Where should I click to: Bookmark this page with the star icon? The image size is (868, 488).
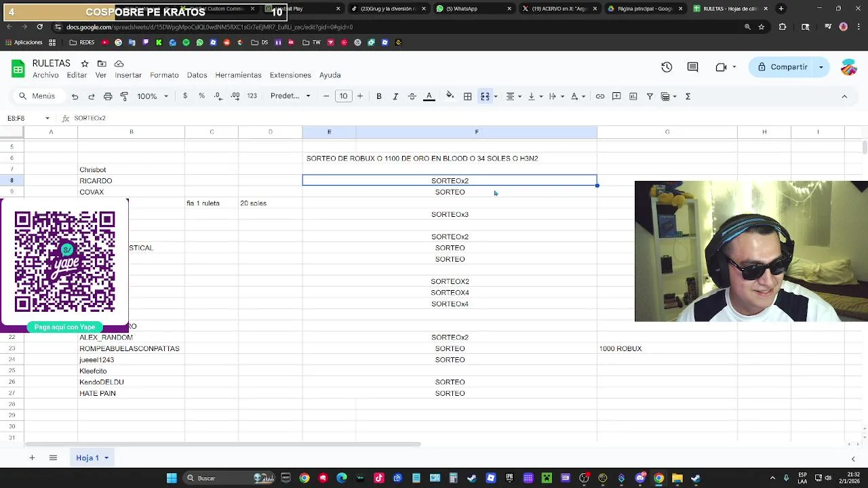762,27
